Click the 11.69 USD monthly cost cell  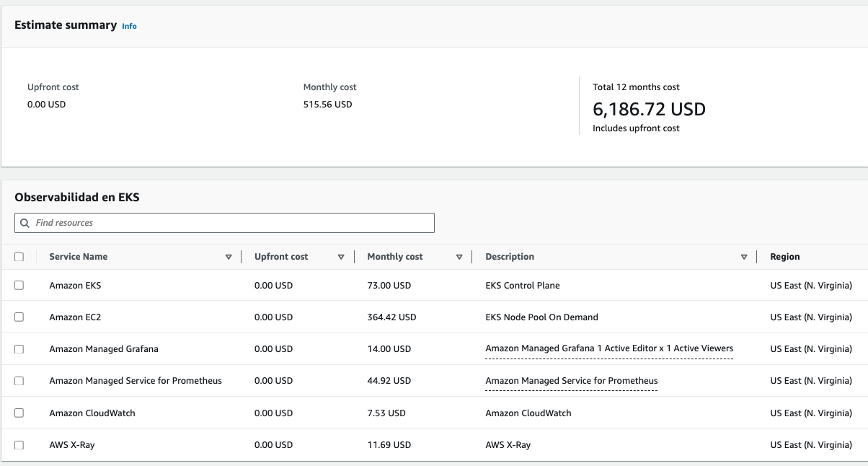click(389, 445)
